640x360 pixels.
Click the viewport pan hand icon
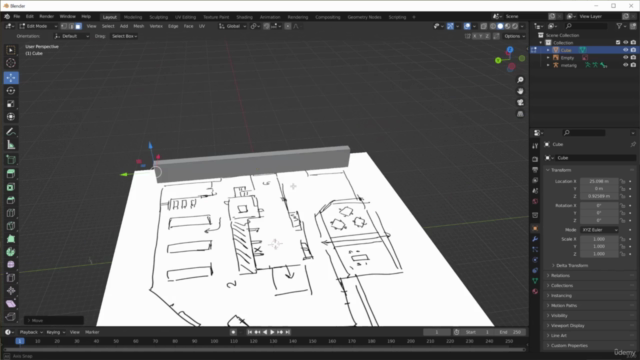click(x=520, y=91)
